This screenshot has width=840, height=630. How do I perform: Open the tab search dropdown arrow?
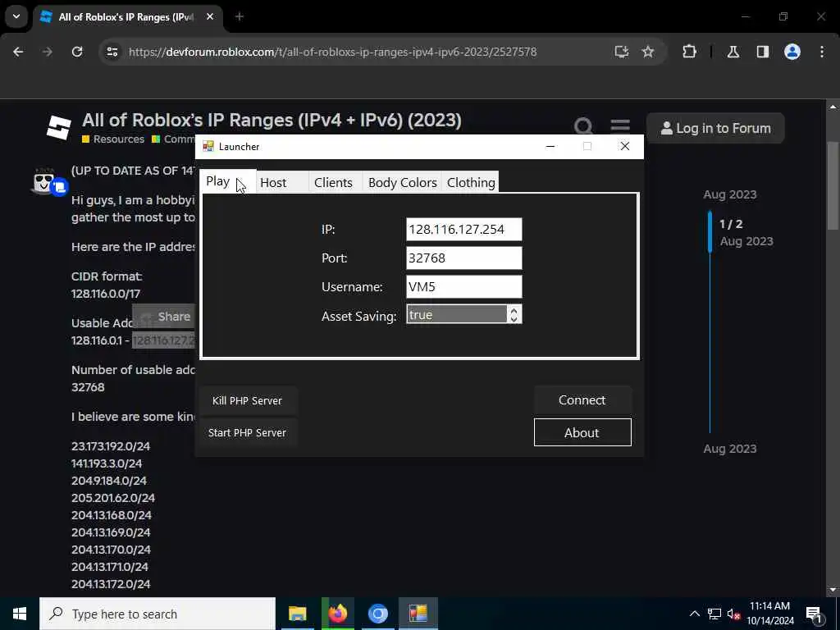click(x=16, y=16)
